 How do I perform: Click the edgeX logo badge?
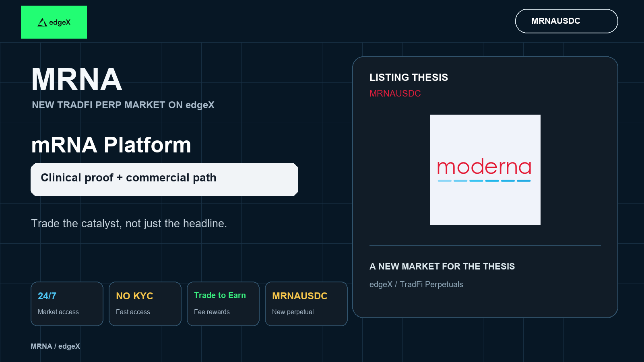[x=54, y=22]
